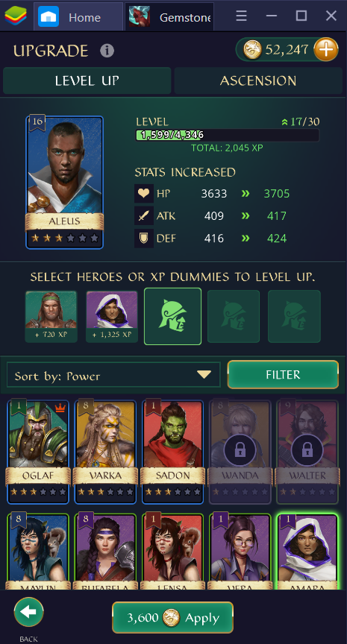Screen dimensions: 347x644
Task: Go back using the arrow icon
Action: (29, 612)
